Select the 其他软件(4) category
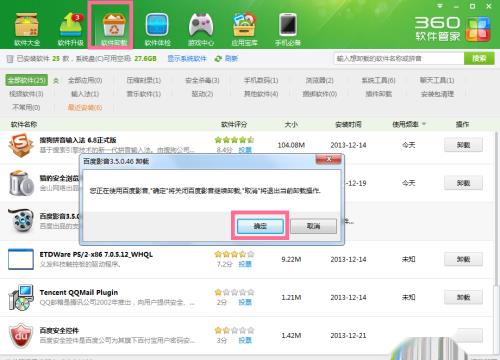 pos(261,94)
